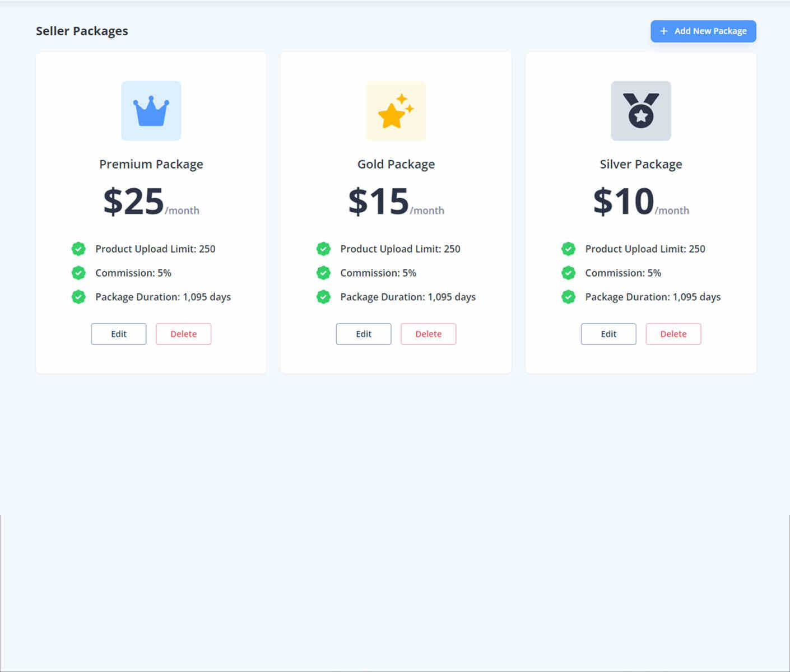Edit the Gold Package

click(x=363, y=334)
